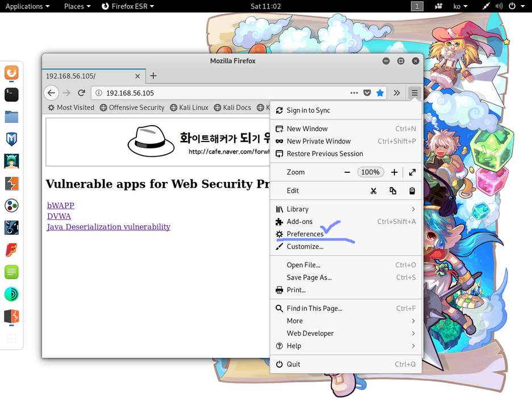Toggle the bookmark star for this page
Screen dimensions: 532x399
pos(380,93)
